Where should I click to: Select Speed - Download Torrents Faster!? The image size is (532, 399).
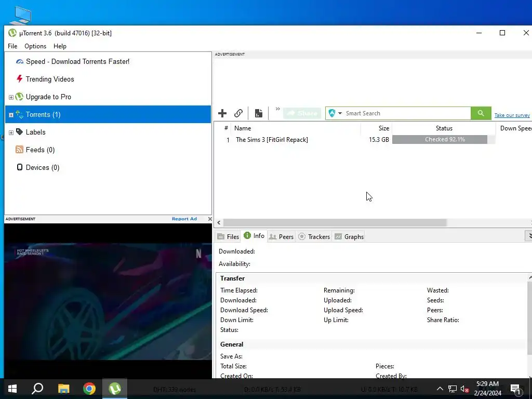(78, 61)
